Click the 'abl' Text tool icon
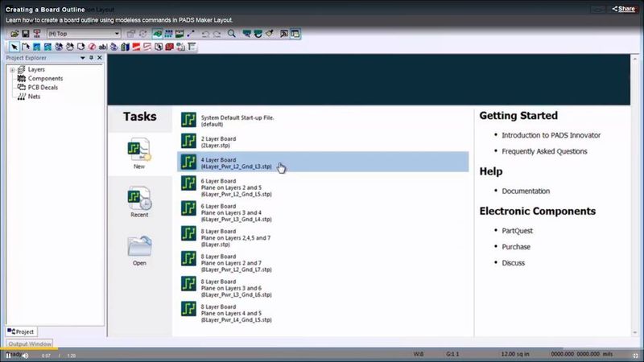The width and height of the screenshot is (644, 362). point(103,47)
